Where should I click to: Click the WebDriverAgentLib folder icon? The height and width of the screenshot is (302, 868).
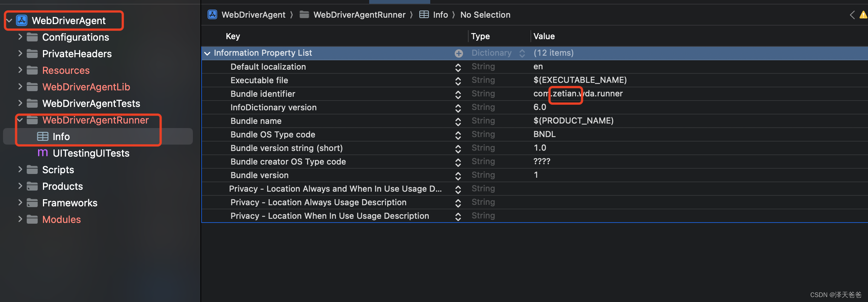32,87
